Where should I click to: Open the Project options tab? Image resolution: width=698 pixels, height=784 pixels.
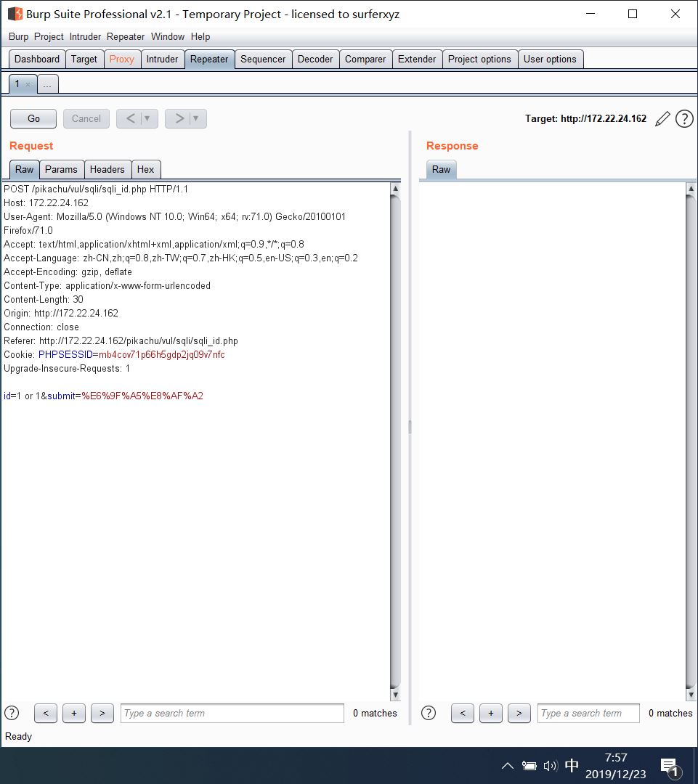[x=479, y=59]
